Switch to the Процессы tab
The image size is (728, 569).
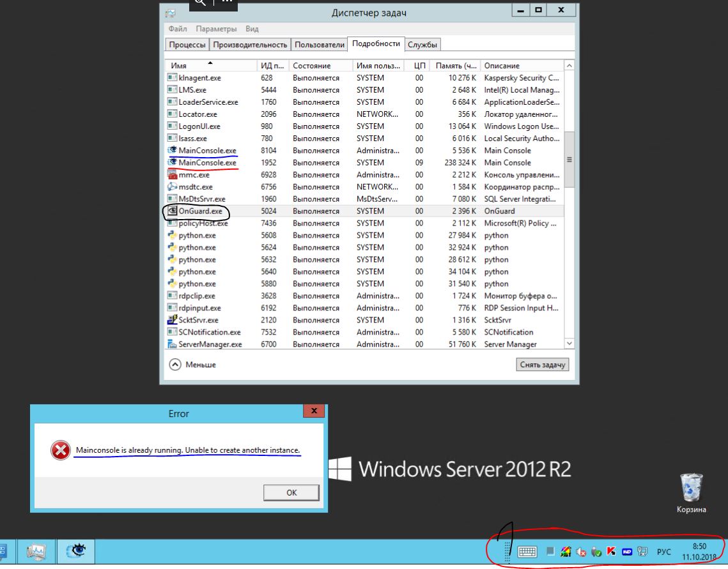[x=187, y=45]
